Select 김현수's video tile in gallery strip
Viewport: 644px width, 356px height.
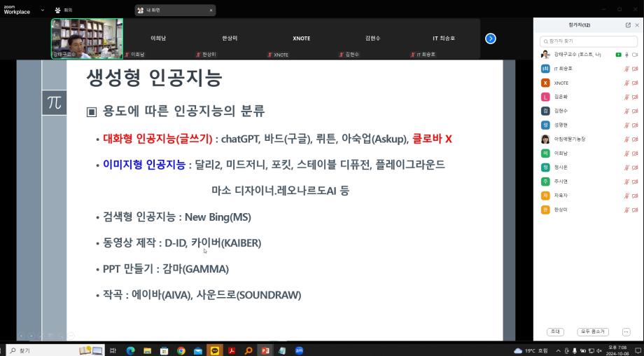[372, 39]
